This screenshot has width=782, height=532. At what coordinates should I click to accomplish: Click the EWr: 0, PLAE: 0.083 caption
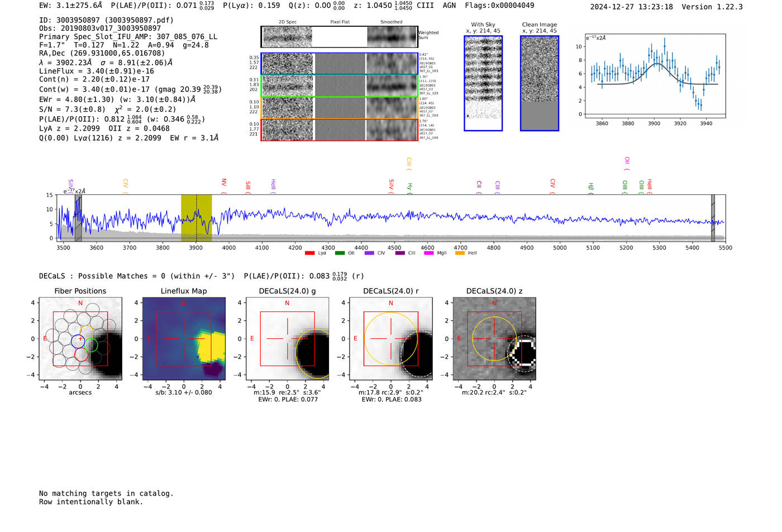tap(392, 399)
